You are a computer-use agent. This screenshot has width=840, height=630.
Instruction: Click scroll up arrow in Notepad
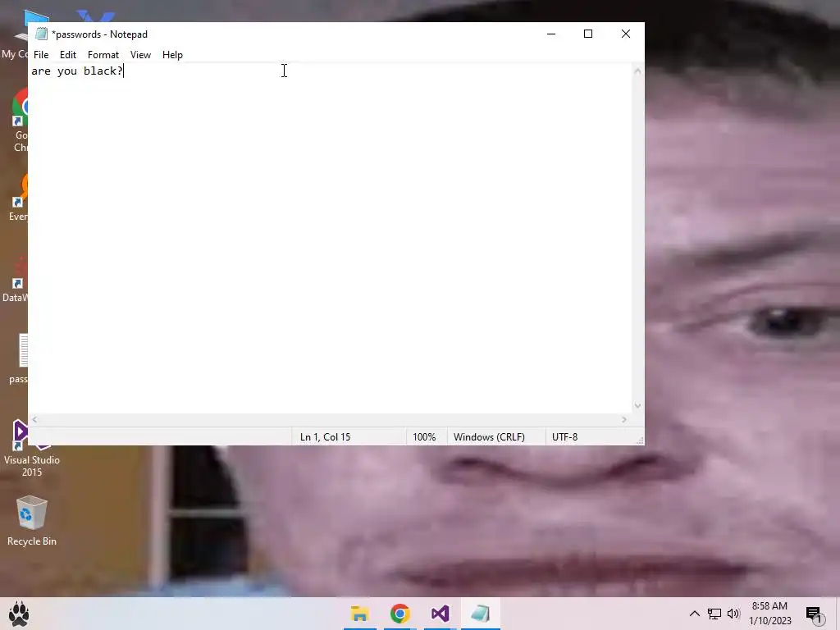coord(637,71)
